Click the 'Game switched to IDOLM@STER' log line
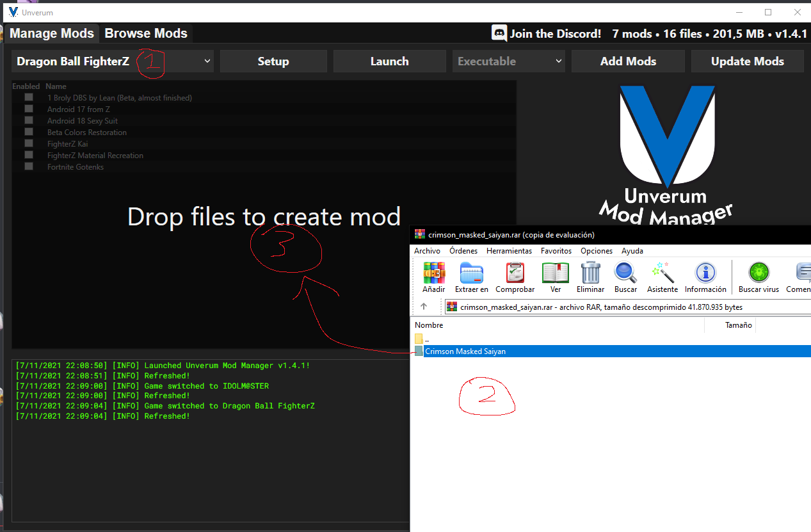The width and height of the screenshot is (811, 532). (142, 386)
